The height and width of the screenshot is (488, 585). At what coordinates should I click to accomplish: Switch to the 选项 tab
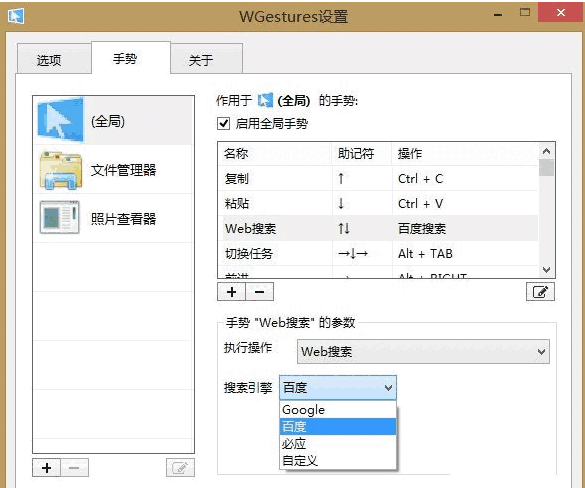54,59
